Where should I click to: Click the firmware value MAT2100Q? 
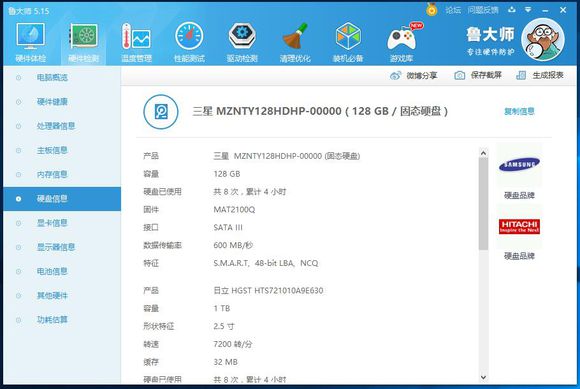pyautogui.click(x=234, y=210)
